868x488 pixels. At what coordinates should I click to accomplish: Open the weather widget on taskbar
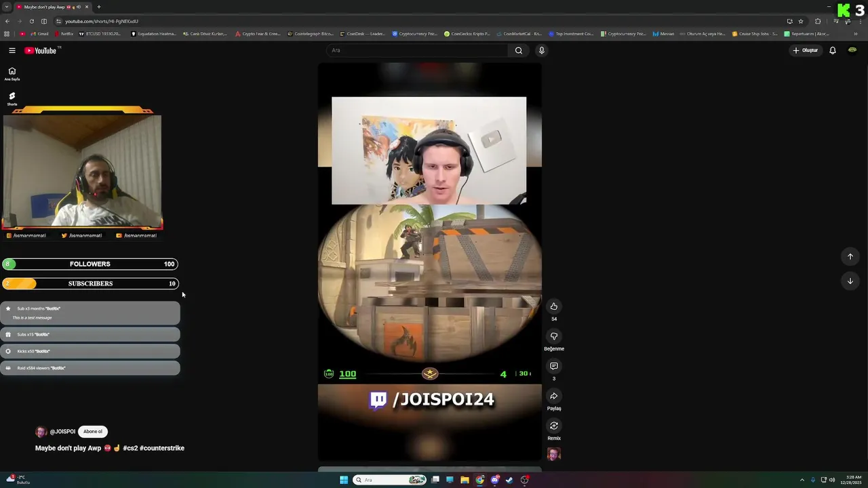tap(18, 480)
